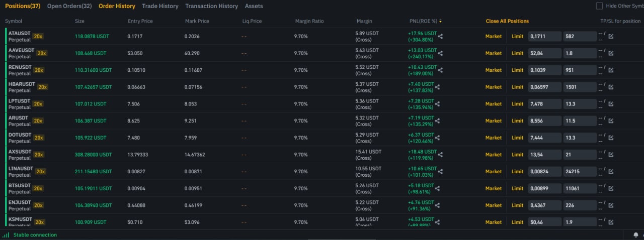The image size is (644, 240).
Task: Edit TP/SL for BTSUSDT position
Action: point(611,188)
